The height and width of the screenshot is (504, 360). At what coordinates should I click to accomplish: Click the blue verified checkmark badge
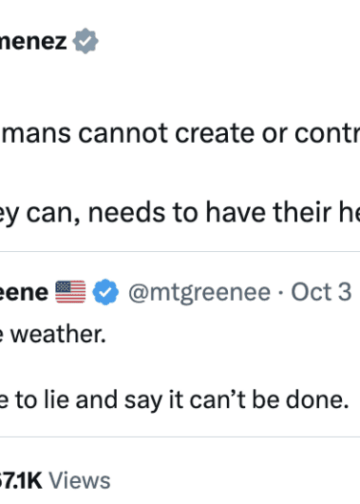tap(105, 292)
